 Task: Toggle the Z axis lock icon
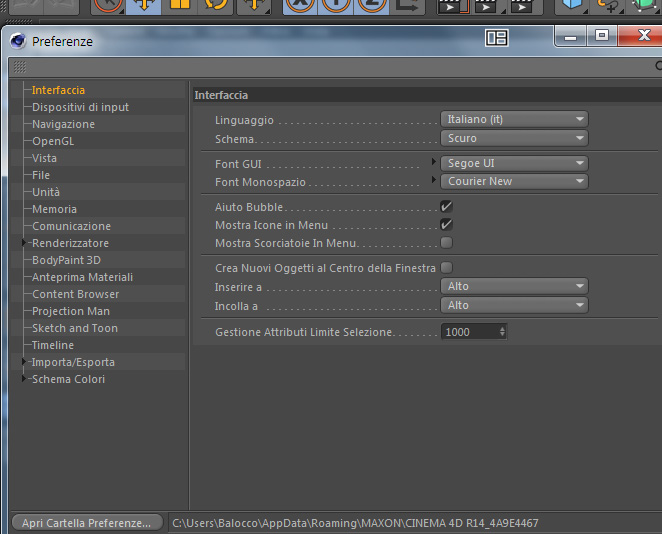(372, 6)
